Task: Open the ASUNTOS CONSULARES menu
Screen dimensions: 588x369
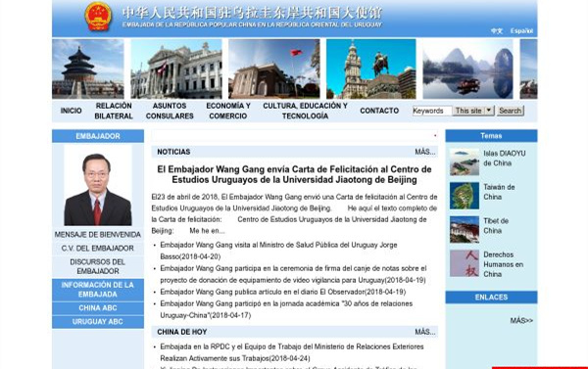Action: coord(170,111)
